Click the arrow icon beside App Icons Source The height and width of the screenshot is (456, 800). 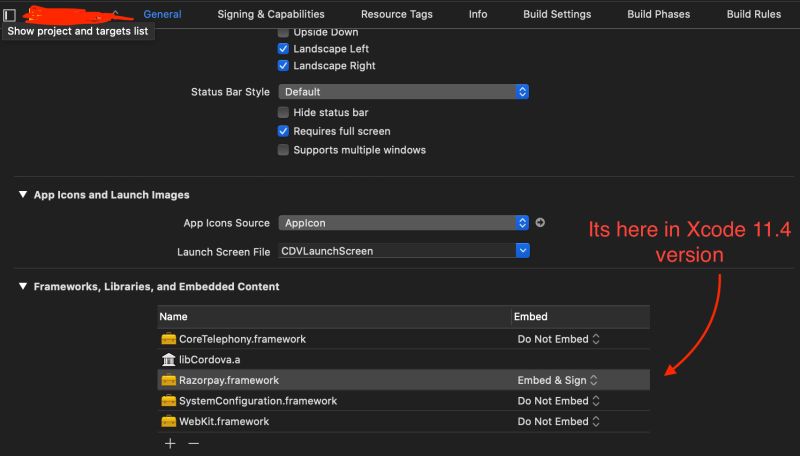[540, 222]
